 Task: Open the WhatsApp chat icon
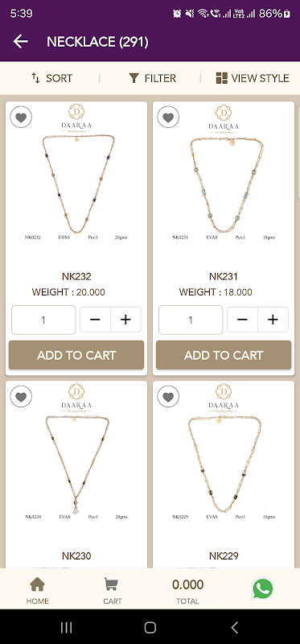pos(263,588)
